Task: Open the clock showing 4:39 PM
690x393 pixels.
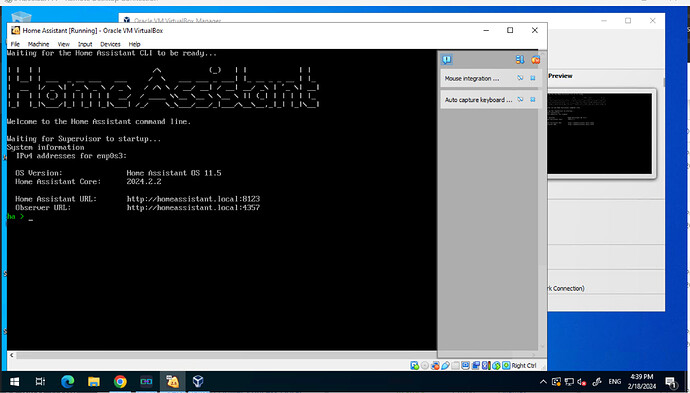Action: (642, 381)
